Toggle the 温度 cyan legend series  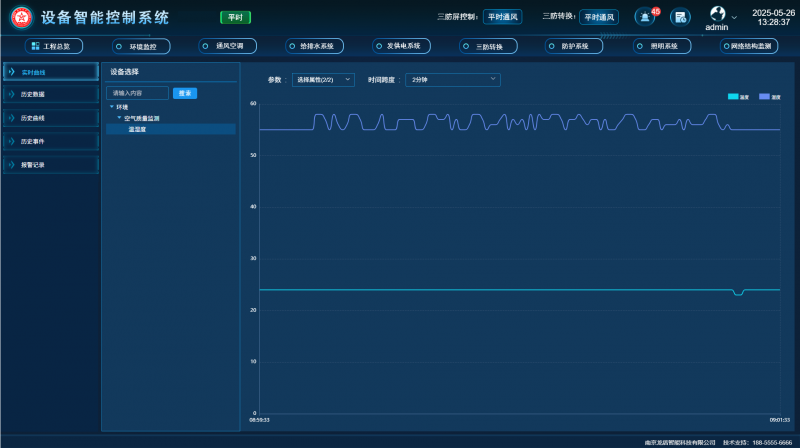pos(738,97)
